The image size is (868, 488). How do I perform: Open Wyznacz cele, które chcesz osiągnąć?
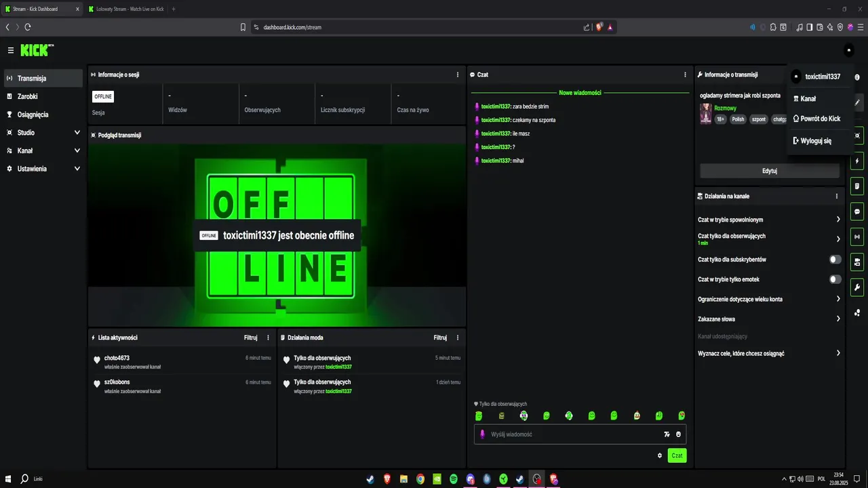pos(769,353)
